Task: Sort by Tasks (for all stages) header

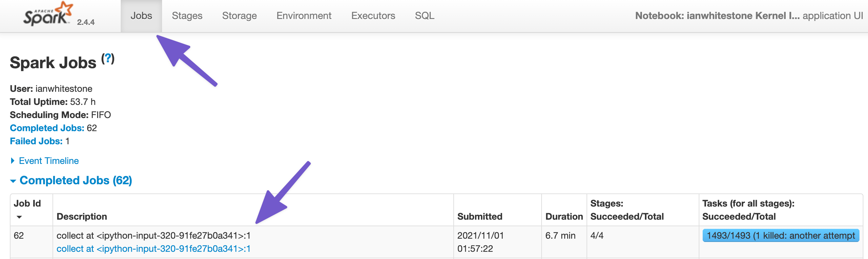Action: 748,210
